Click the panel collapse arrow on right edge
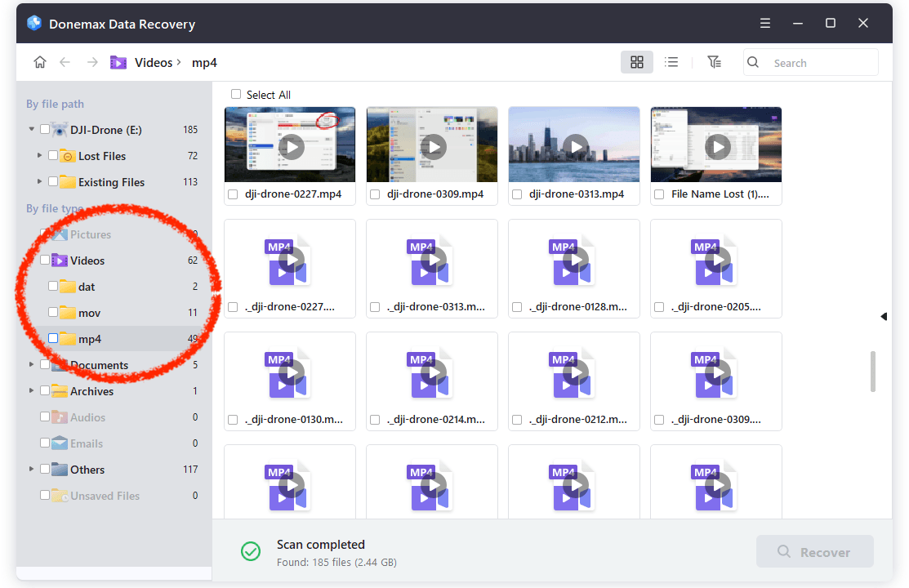The width and height of the screenshot is (909, 588). [884, 316]
